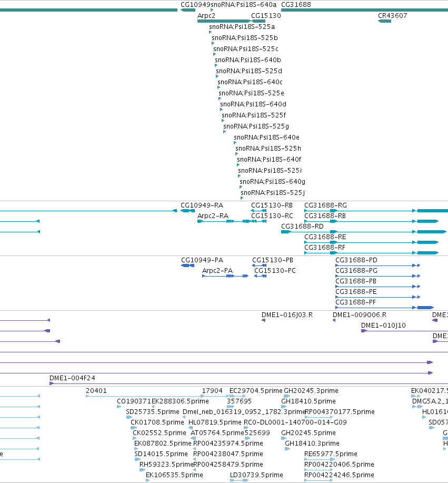448x483 pixels.
Task: Select snoRNA:Psi18S-525c feature label
Action: pos(246,49)
